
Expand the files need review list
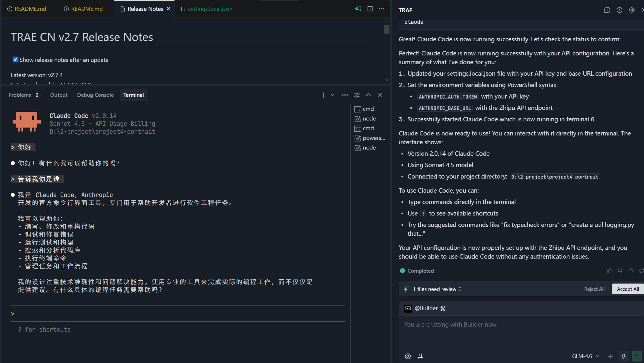437,289
